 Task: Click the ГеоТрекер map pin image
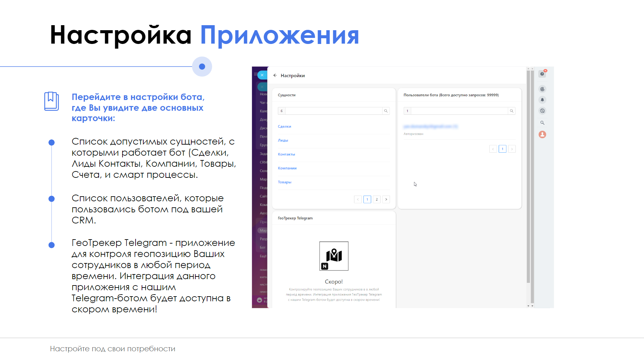tap(334, 256)
